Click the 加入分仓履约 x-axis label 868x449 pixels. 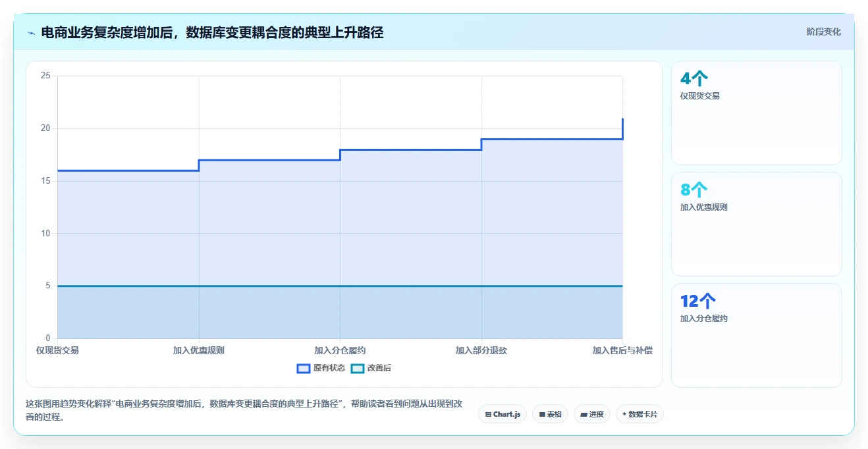(340, 350)
